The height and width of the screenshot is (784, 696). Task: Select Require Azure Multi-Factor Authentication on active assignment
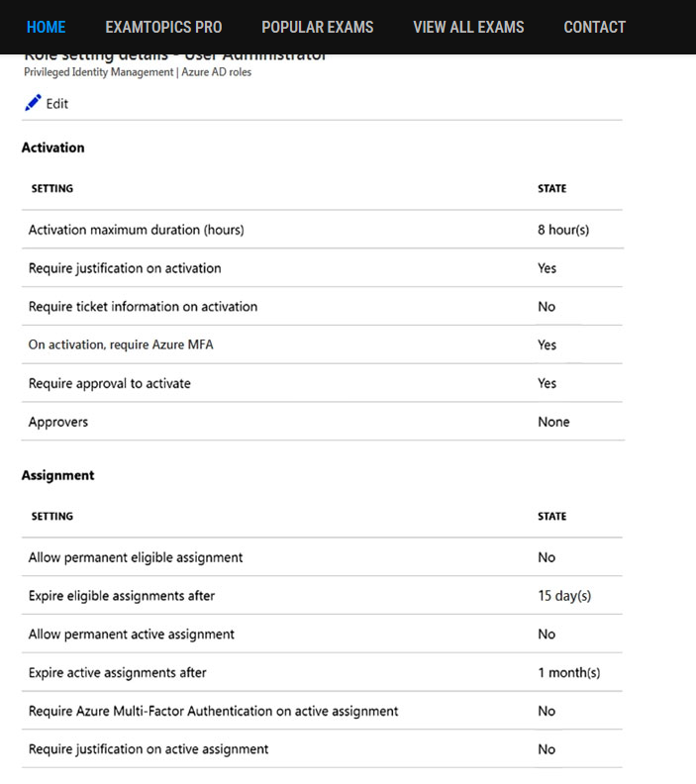click(x=322, y=711)
